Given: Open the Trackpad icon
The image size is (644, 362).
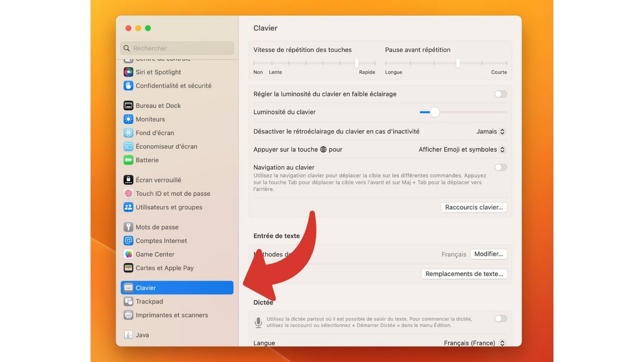Looking at the screenshot, I should [x=128, y=301].
